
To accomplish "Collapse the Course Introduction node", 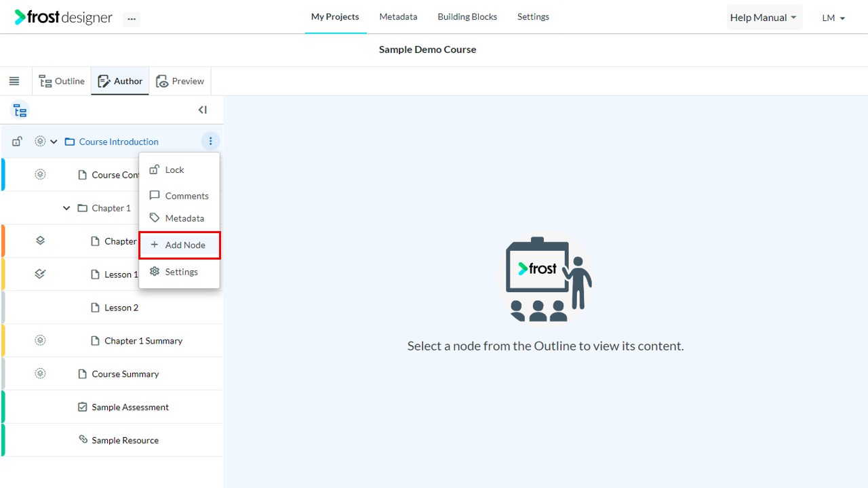I will click(x=54, y=142).
